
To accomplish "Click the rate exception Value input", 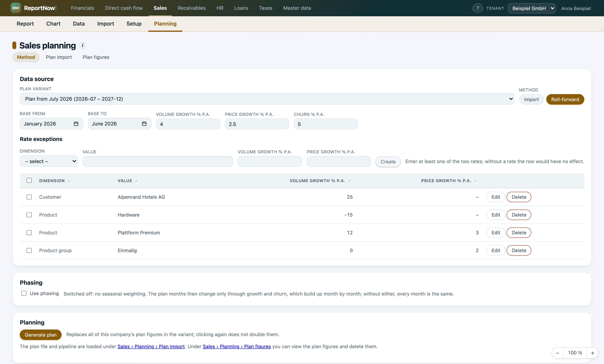I will point(158,162).
